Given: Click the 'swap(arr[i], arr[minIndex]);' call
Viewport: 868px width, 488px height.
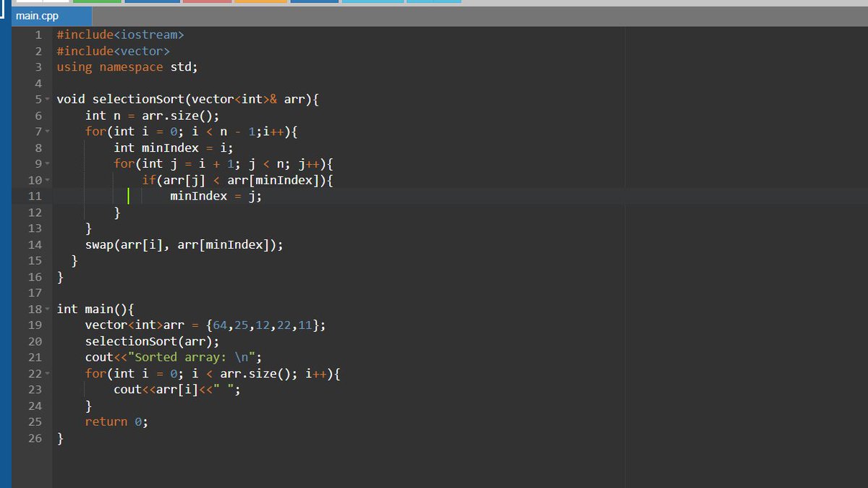Looking at the screenshot, I should coord(184,244).
